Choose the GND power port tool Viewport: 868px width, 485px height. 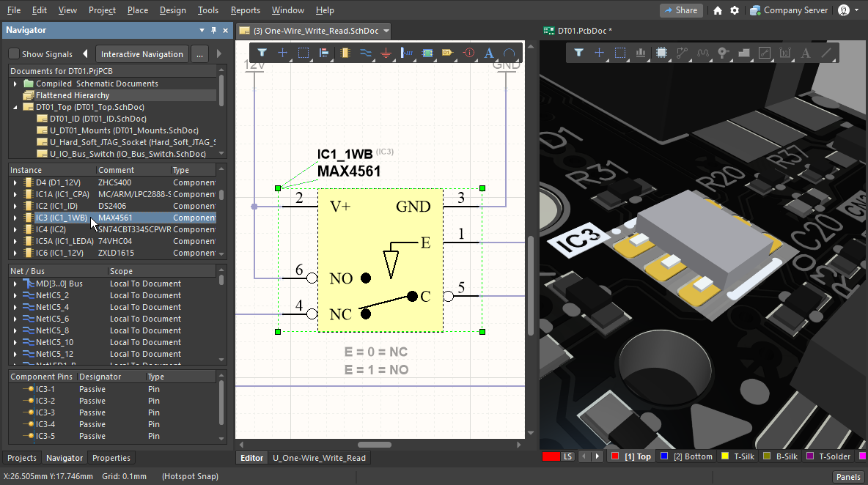(x=386, y=53)
